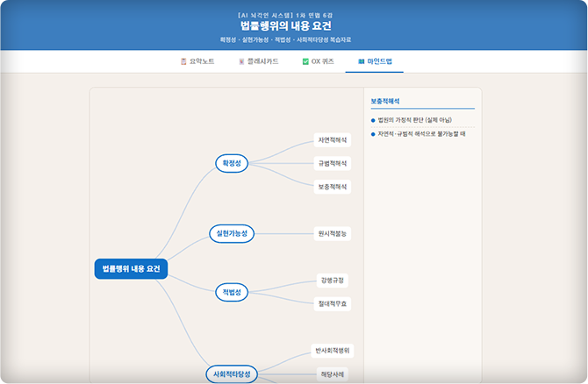Switch to the 플래시카드 tab

click(259, 61)
